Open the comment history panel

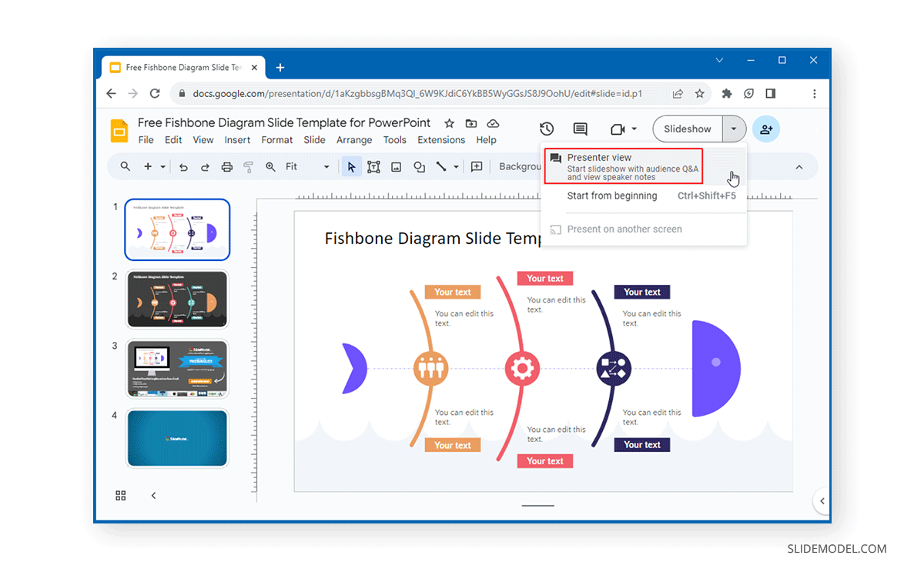(x=580, y=129)
